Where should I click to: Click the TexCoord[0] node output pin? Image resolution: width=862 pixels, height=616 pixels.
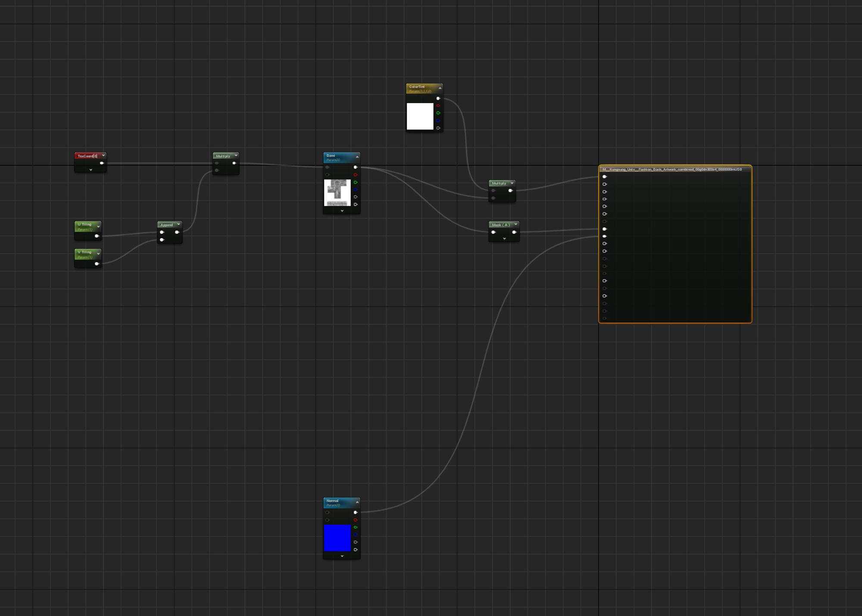tap(102, 163)
